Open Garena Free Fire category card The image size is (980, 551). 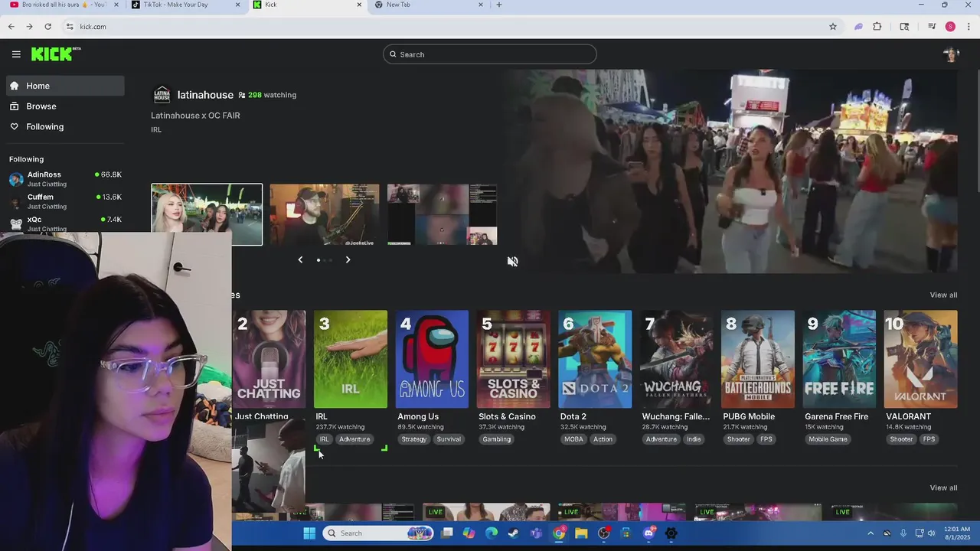[x=839, y=359]
